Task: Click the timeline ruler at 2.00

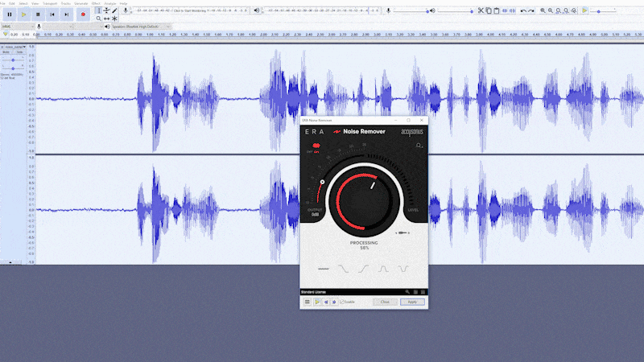Action: [x=263, y=35]
